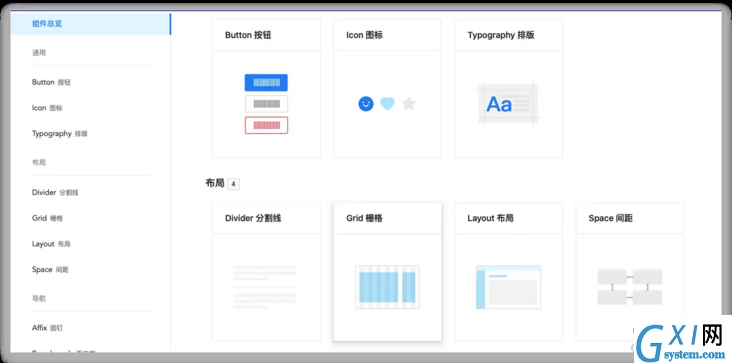
Task: Open the Grid 栅格 card title
Action: 365,218
